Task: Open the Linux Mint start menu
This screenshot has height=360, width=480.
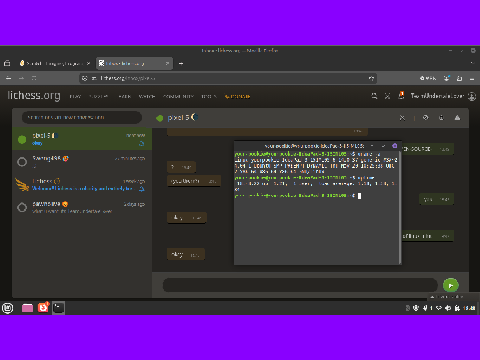Action: [7, 308]
